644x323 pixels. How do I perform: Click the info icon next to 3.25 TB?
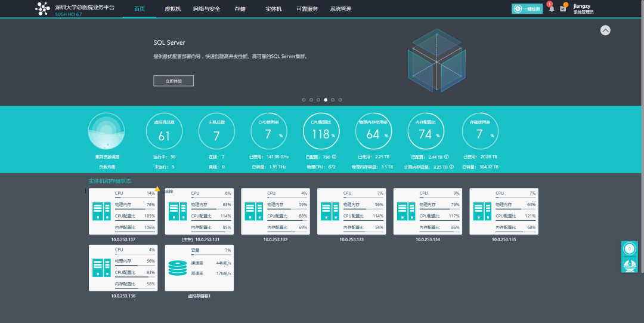point(451,167)
